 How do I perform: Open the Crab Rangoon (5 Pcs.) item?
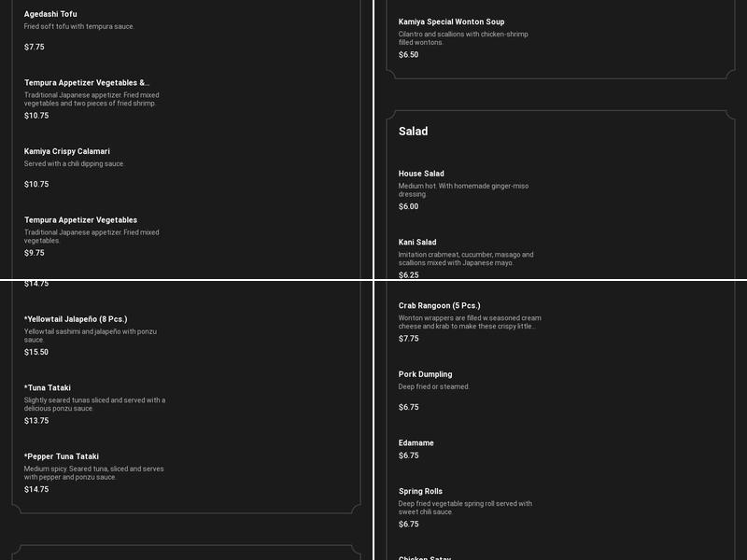439,306
